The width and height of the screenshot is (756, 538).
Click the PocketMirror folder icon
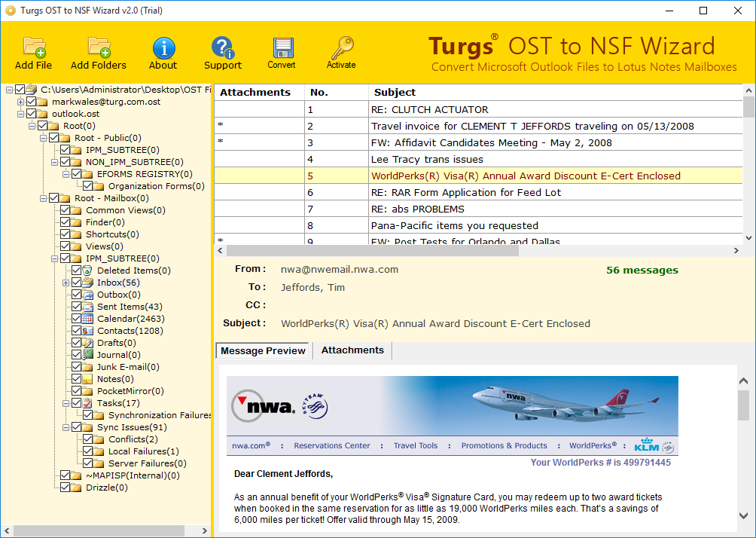pos(88,391)
